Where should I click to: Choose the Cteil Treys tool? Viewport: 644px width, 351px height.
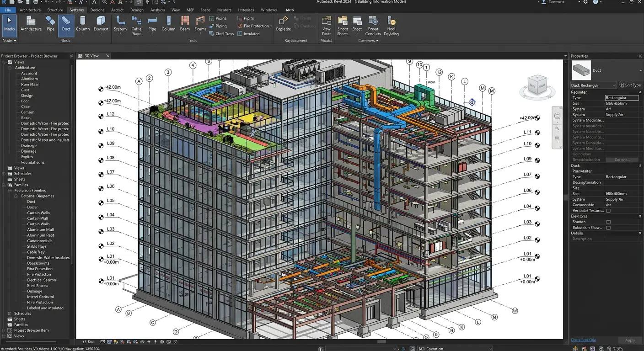point(221,34)
